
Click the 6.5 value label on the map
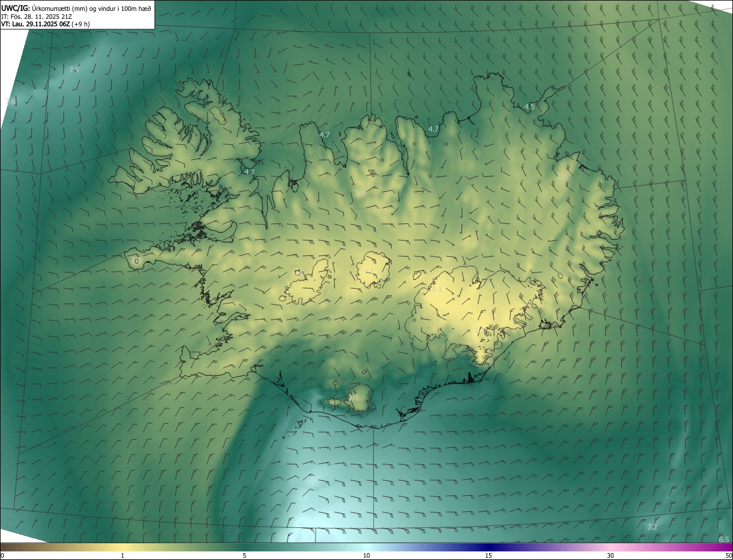point(724,539)
